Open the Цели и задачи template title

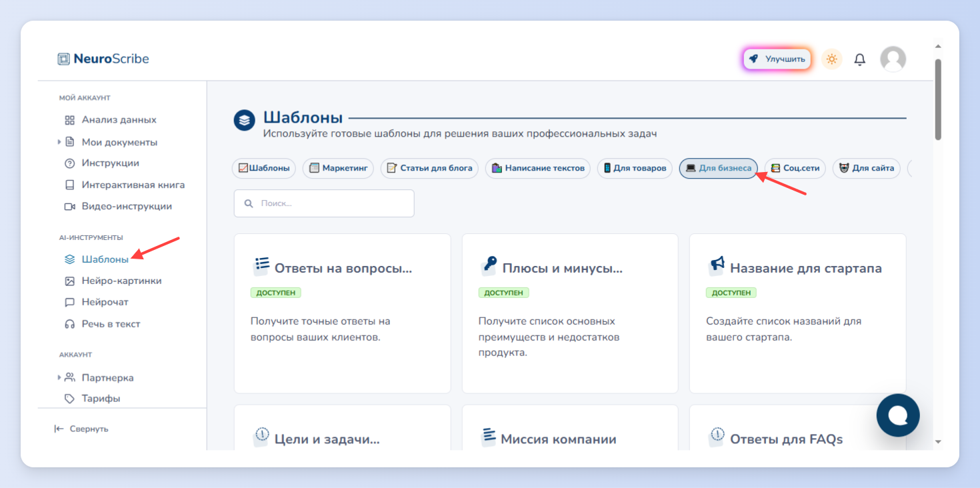[x=327, y=439]
